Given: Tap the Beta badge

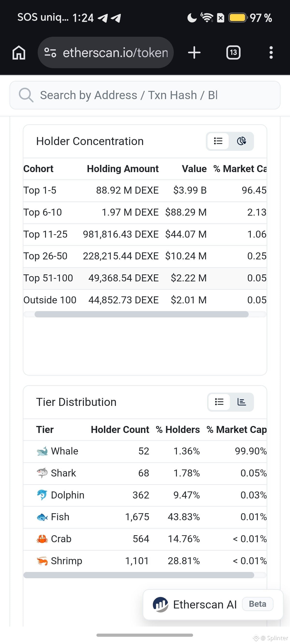Looking at the screenshot, I should pos(258,604).
